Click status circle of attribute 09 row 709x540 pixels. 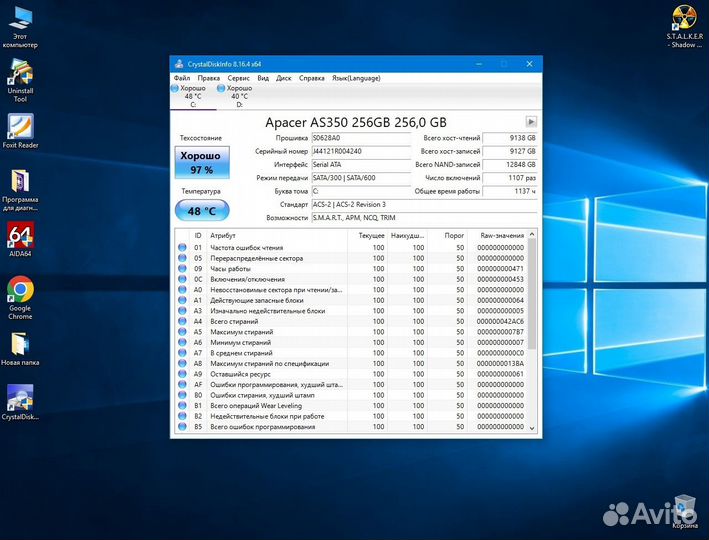tap(182, 269)
